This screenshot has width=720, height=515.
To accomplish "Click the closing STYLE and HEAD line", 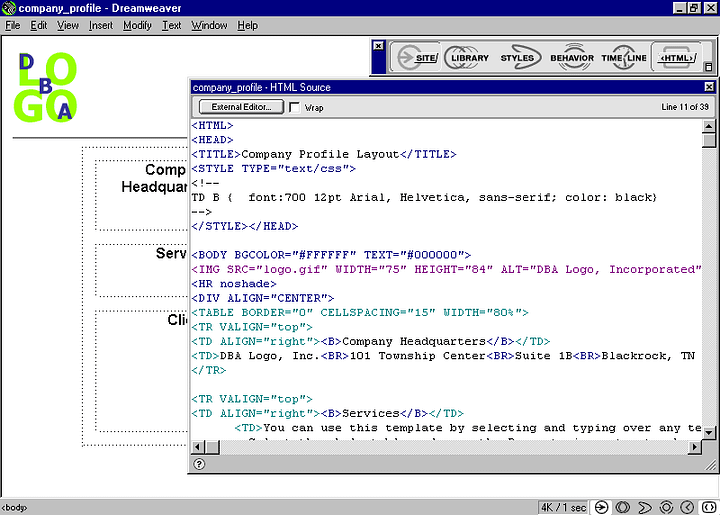I will (245, 226).
